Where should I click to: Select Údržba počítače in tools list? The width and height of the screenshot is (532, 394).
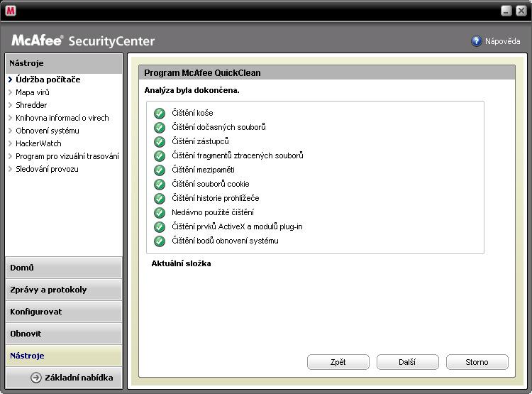point(48,80)
